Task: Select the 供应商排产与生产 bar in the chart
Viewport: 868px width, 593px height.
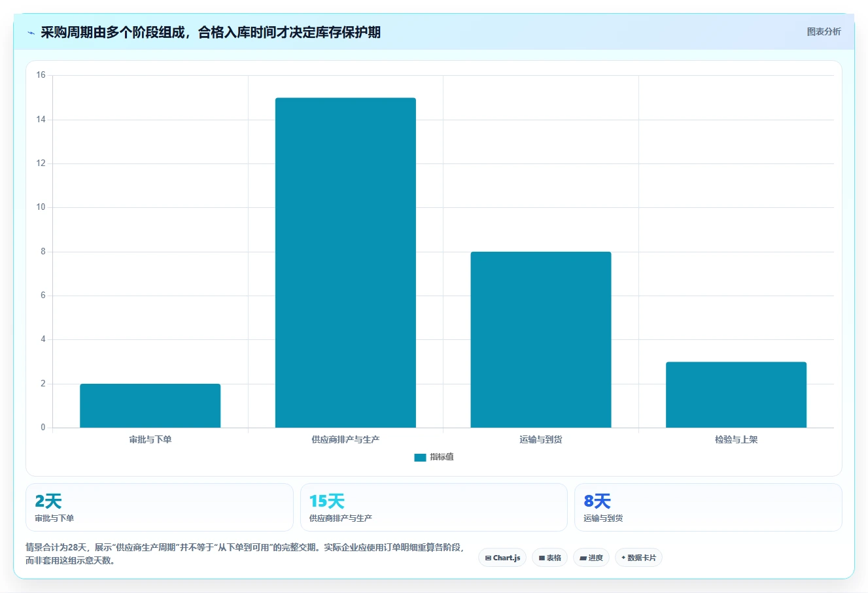Action: click(345, 263)
